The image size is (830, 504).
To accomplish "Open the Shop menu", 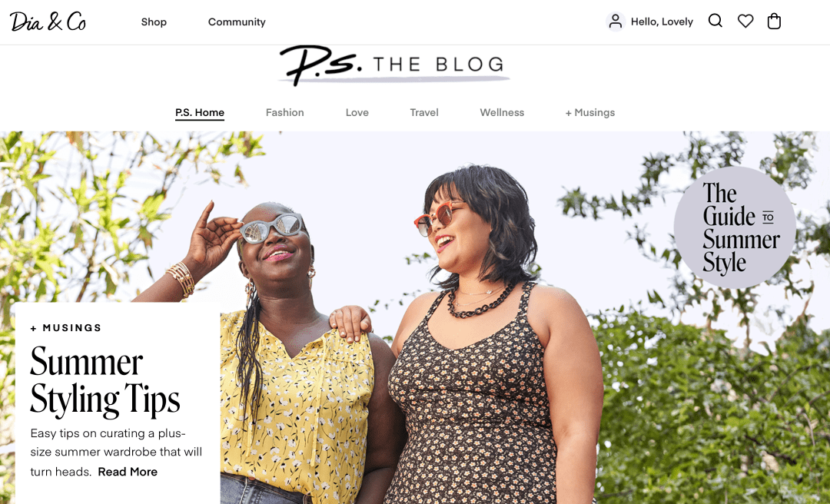I will 154,22.
